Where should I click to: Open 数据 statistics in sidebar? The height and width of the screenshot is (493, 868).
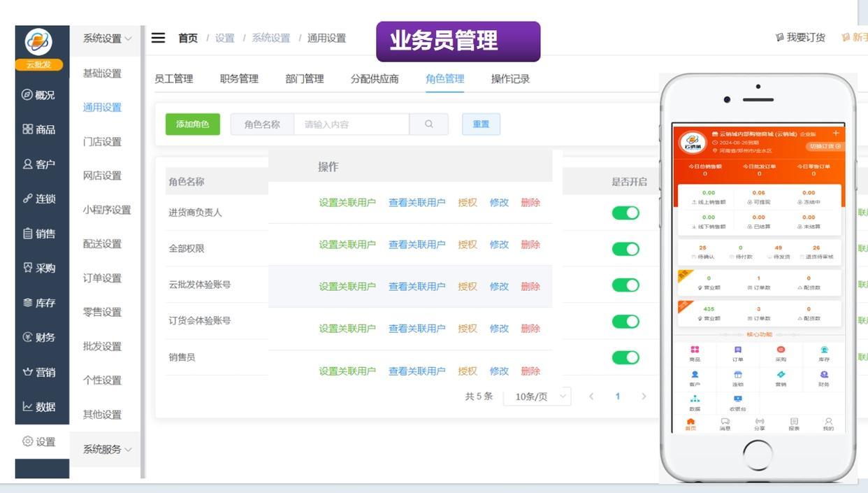click(x=38, y=406)
